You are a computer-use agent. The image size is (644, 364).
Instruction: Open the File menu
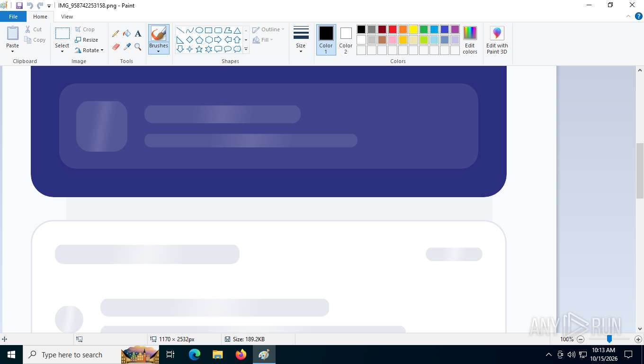pos(13,17)
